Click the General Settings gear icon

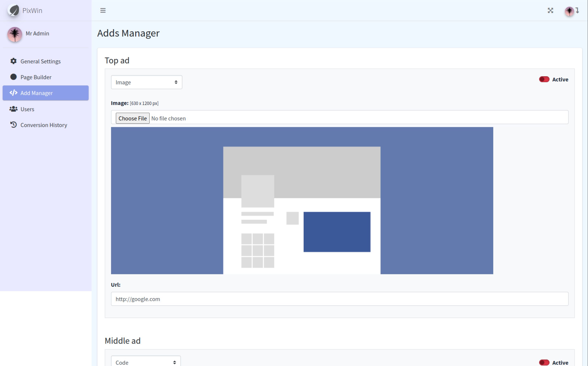(x=14, y=61)
